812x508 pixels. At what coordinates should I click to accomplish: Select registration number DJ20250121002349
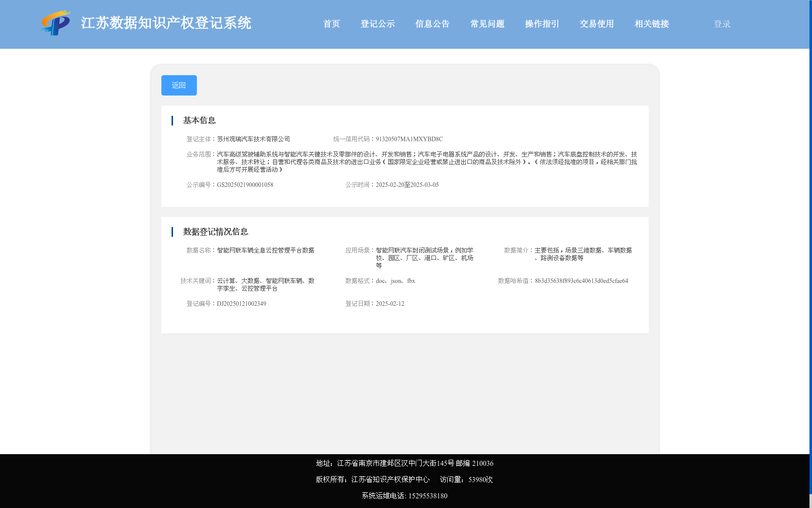point(242,304)
